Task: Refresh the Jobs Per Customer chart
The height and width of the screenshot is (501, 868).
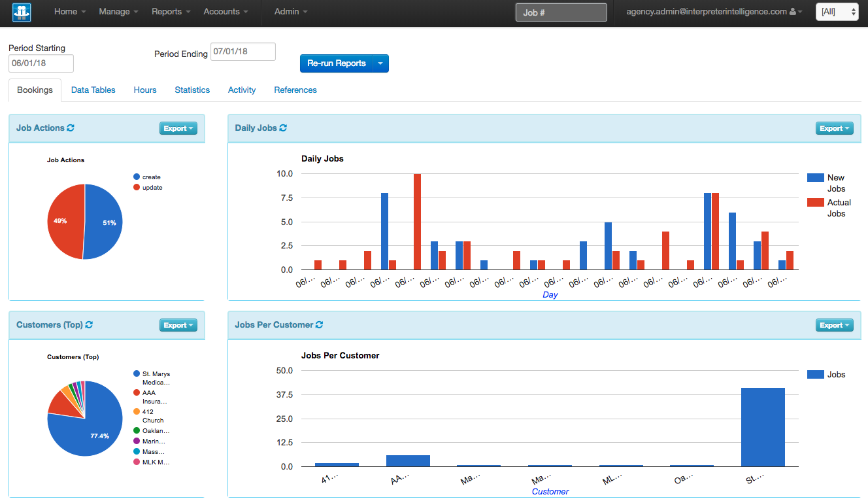Action: pos(319,325)
